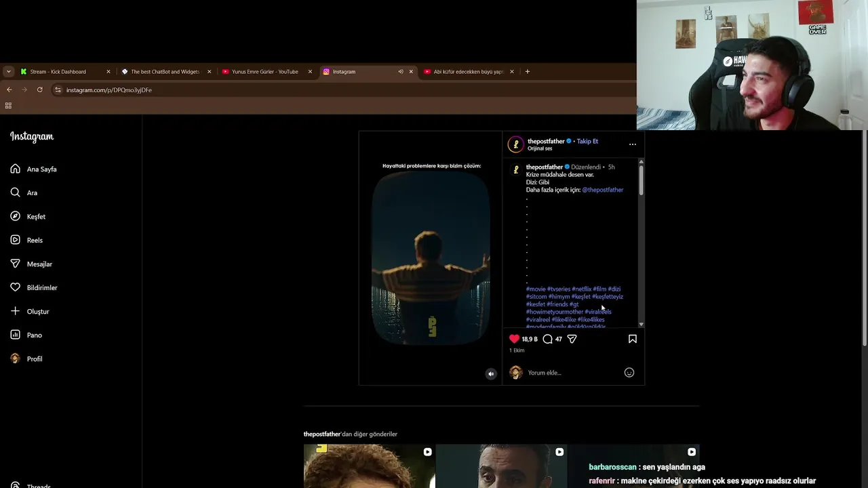Open comments via speech bubble icon
868x488 pixels.
pos(547,339)
